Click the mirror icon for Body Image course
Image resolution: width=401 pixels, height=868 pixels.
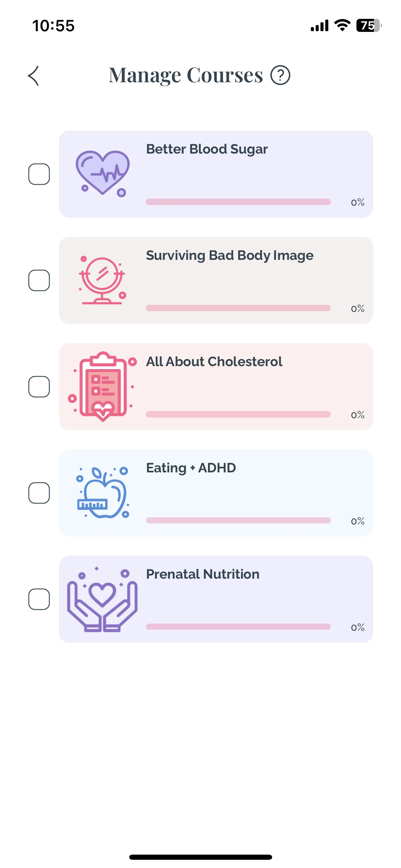102,280
